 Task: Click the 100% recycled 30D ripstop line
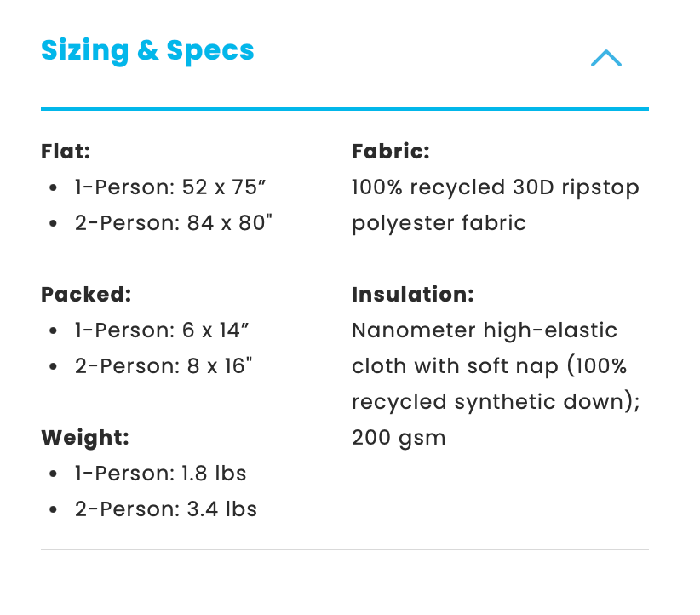[495, 187]
